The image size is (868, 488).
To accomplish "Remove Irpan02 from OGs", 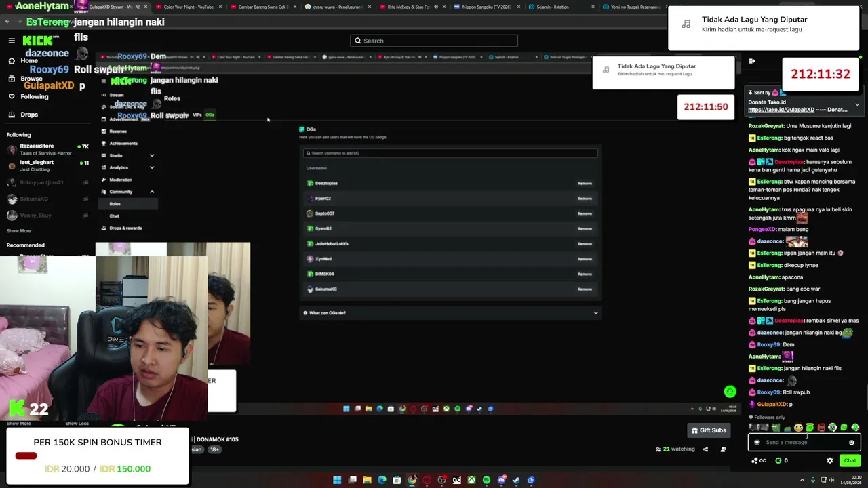I will [x=585, y=199].
